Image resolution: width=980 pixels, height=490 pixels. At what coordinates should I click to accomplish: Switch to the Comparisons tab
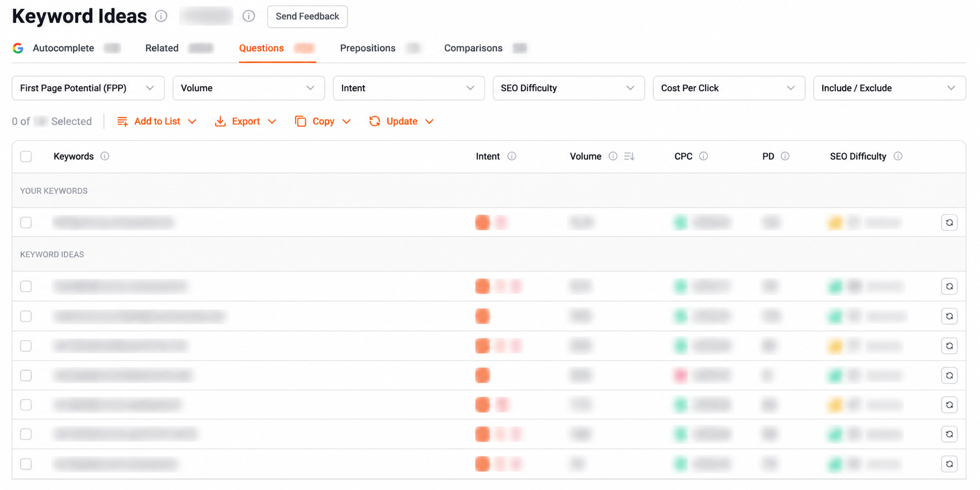click(473, 48)
